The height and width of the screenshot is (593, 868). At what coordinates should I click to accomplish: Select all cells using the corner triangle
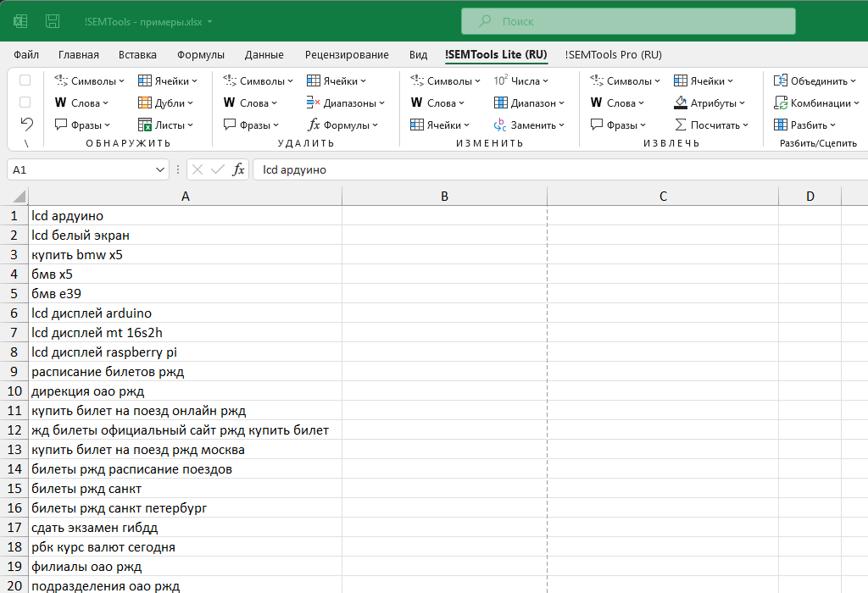click(19, 197)
